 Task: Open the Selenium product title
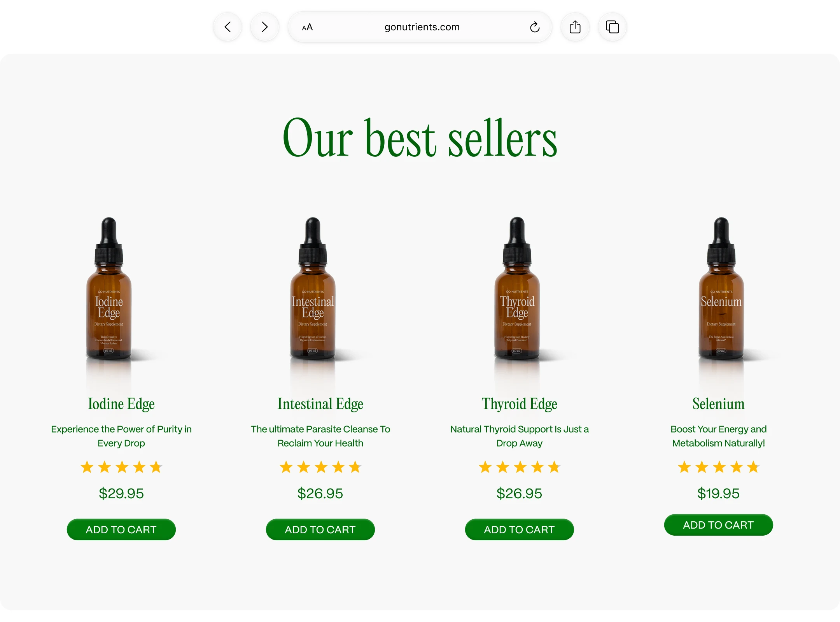(x=718, y=404)
